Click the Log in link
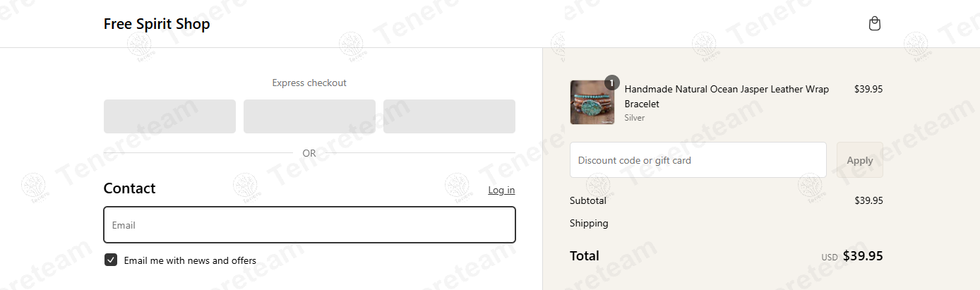Screen dimensions: 980x290 tap(501, 191)
